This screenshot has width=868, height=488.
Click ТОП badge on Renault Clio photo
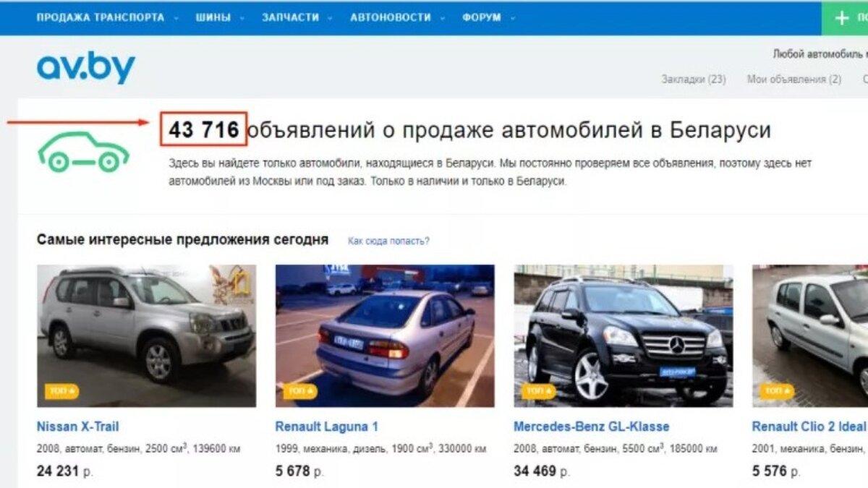pos(777,391)
